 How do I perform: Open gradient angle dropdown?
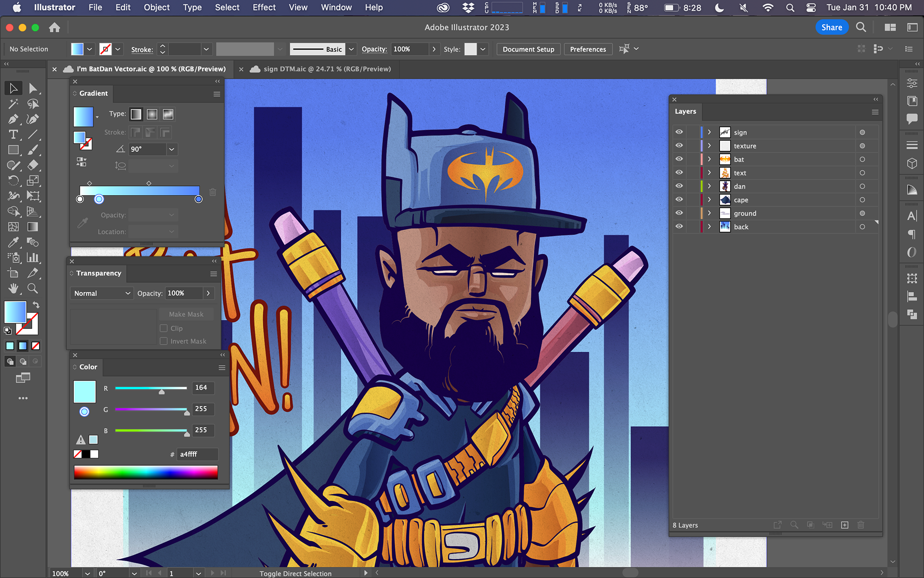point(172,149)
